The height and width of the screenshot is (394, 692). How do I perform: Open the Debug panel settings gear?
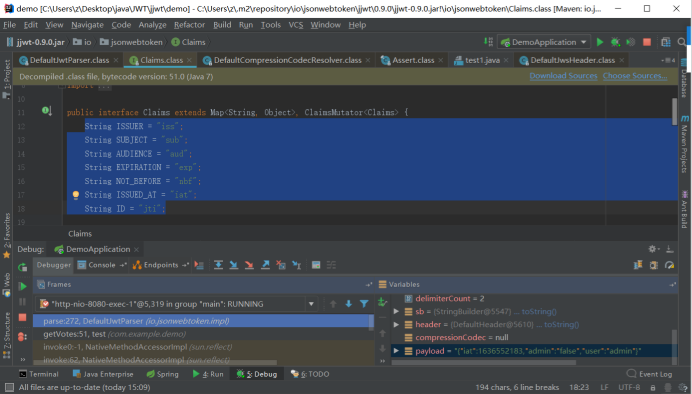coord(653,249)
